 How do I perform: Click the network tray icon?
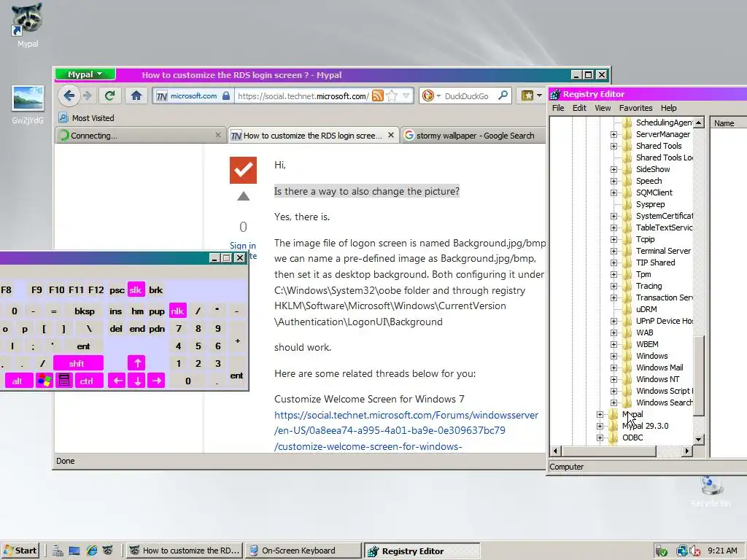pos(682,551)
